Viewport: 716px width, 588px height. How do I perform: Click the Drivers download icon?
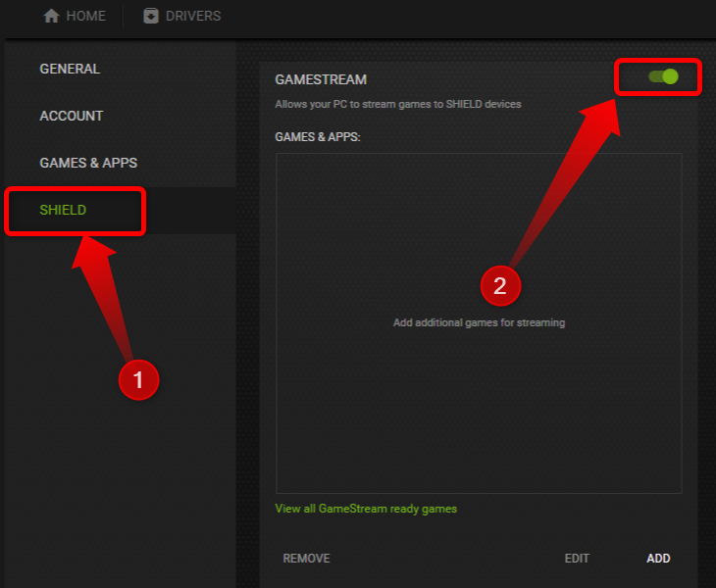click(x=151, y=16)
